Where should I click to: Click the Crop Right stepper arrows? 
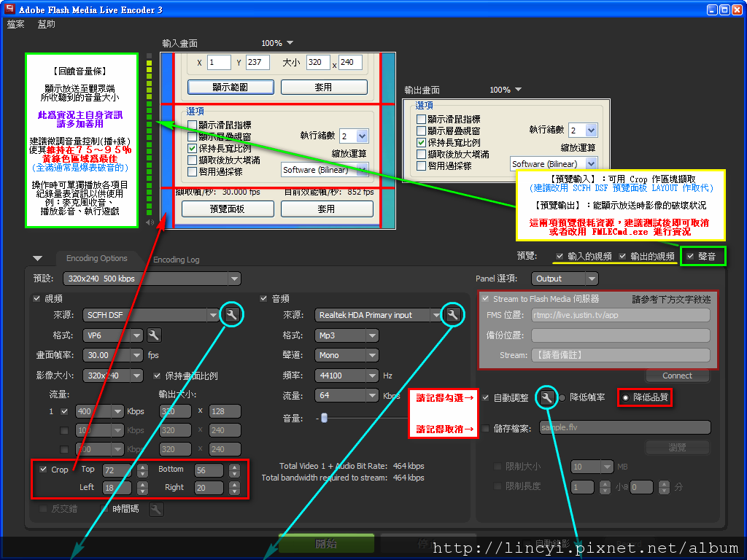tap(234, 488)
